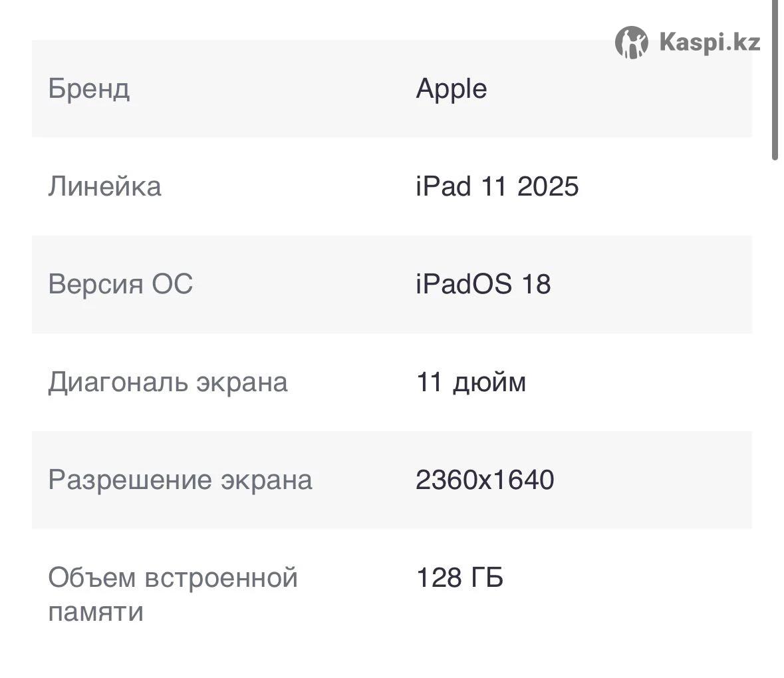Click the Kaspi.kz logo icon
Viewport: 784px width, 678px height.
(632, 43)
